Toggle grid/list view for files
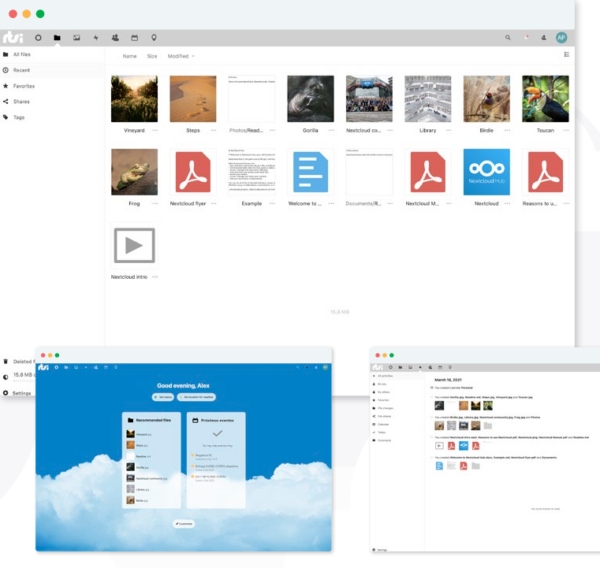Screen dimensions: 600x568 tap(566, 55)
